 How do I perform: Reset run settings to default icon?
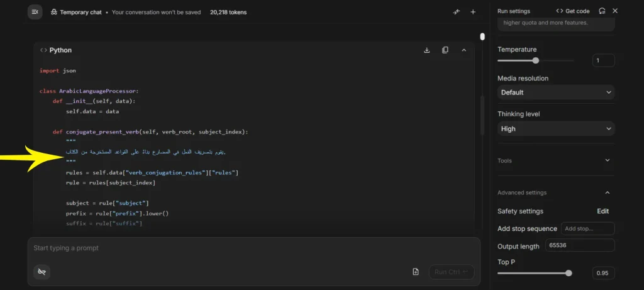click(x=602, y=11)
